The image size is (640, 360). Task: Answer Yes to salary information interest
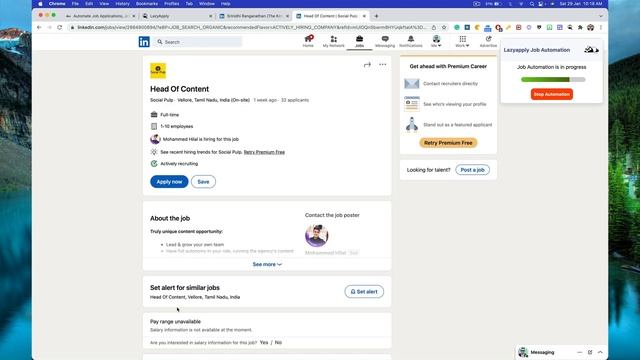coord(264,342)
